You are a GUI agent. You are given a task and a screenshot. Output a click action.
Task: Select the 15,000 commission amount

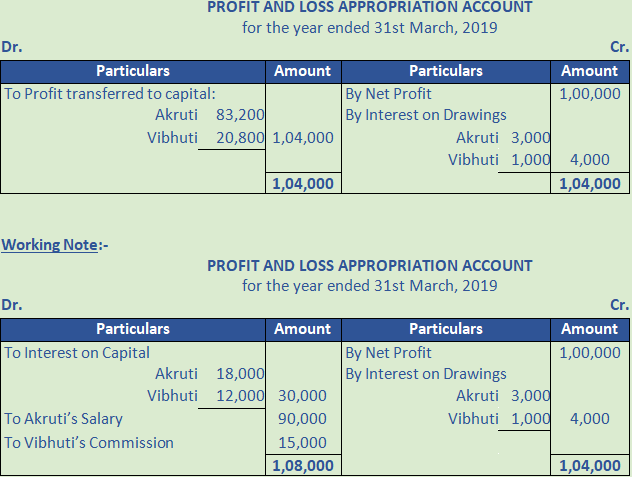tap(304, 442)
